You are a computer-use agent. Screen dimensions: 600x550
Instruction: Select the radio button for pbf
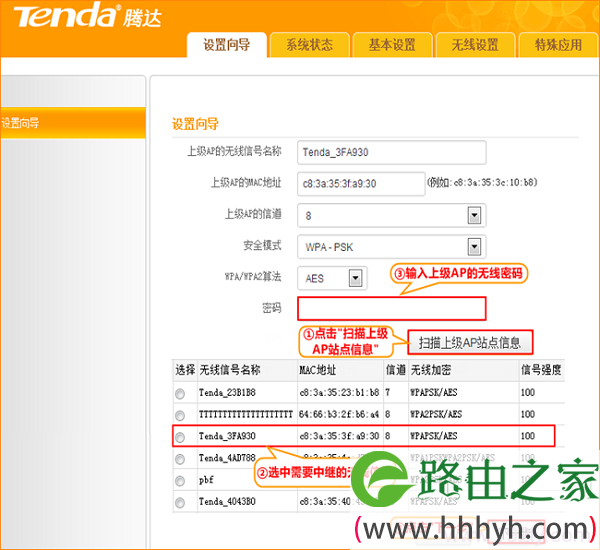pyautogui.click(x=180, y=481)
